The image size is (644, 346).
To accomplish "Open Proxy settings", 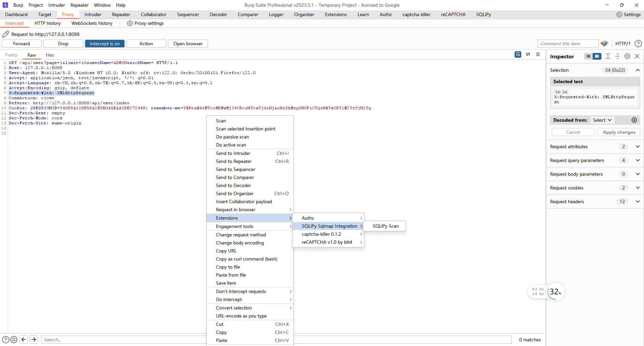I will [145, 23].
